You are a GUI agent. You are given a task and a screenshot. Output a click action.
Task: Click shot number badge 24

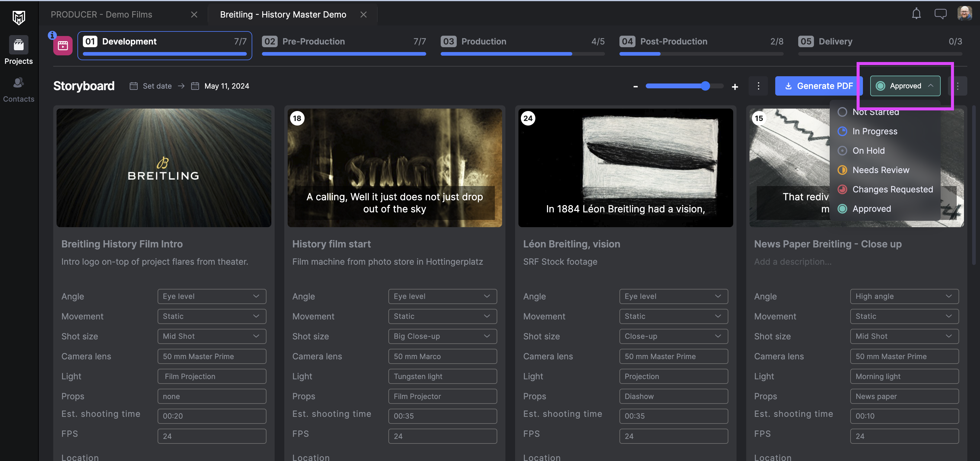tap(528, 118)
